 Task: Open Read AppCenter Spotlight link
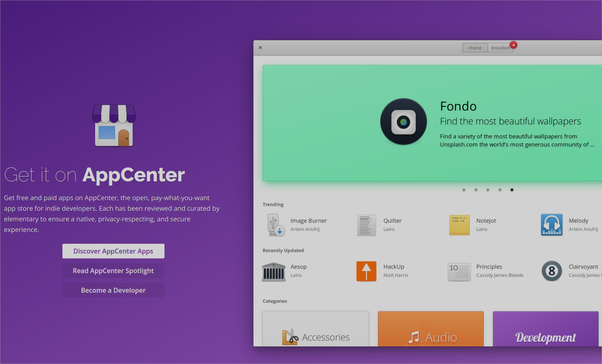pyautogui.click(x=113, y=271)
